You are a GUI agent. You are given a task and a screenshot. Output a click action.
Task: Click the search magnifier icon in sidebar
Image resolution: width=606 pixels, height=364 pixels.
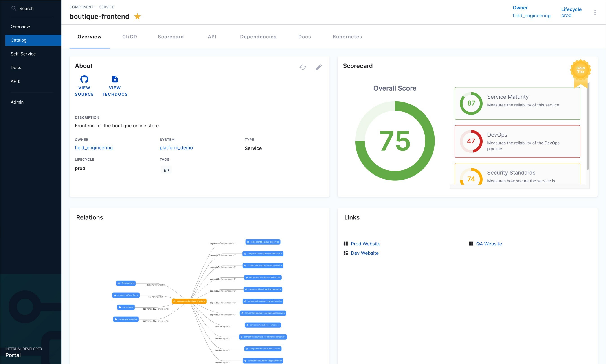pyautogui.click(x=14, y=8)
